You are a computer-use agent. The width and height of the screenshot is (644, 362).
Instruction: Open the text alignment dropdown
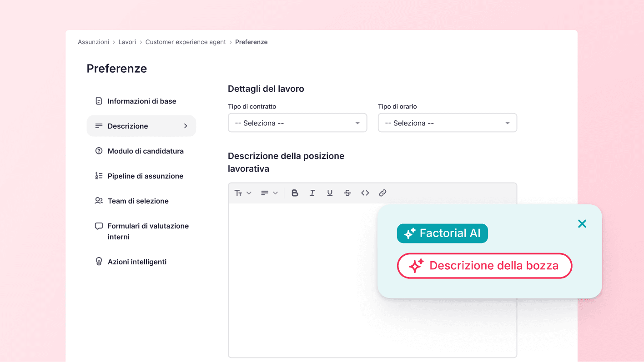[x=269, y=193]
